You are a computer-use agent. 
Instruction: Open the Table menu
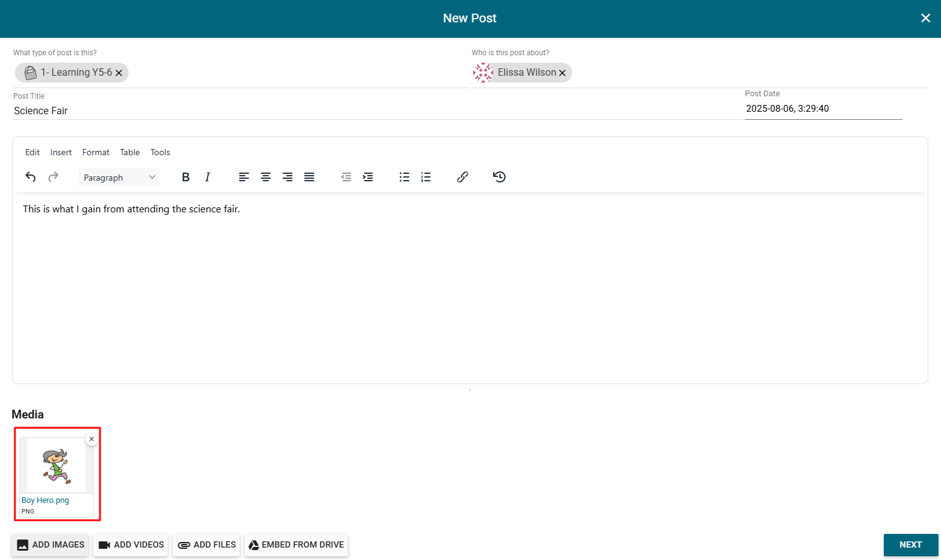click(130, 152)
